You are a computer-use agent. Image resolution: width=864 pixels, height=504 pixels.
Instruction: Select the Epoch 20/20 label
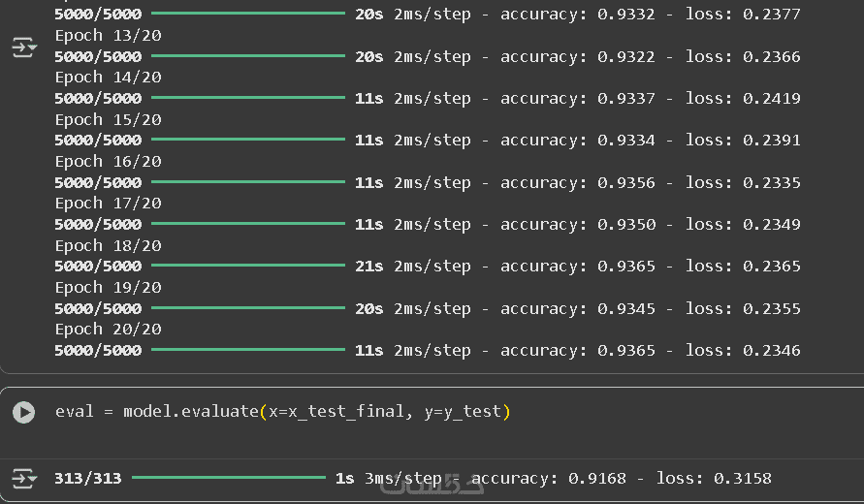click(108, 330)
